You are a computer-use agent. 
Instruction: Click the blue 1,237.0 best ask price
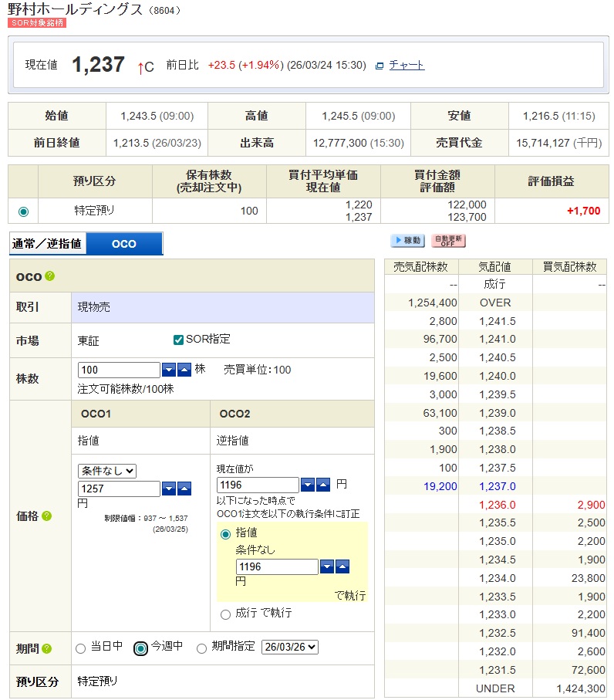[x=497, y=487]
